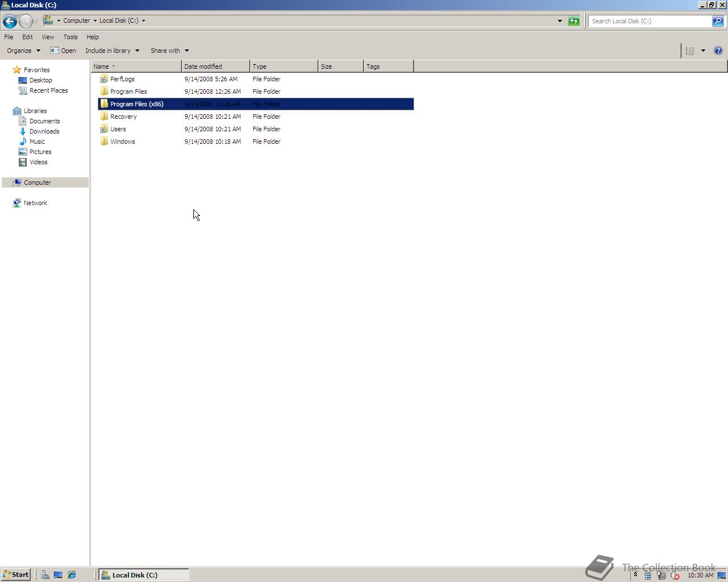Image resolution: width=728 pixels, height=582 pixels.
Task: Select the Program Files folder icon
Action: (x=104, y=92)
